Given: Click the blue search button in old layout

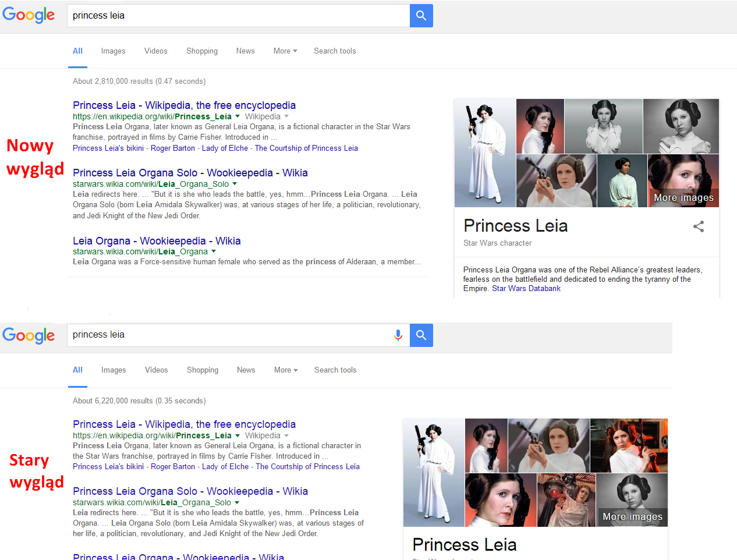Looking at the screenshot, I should 421,335.
